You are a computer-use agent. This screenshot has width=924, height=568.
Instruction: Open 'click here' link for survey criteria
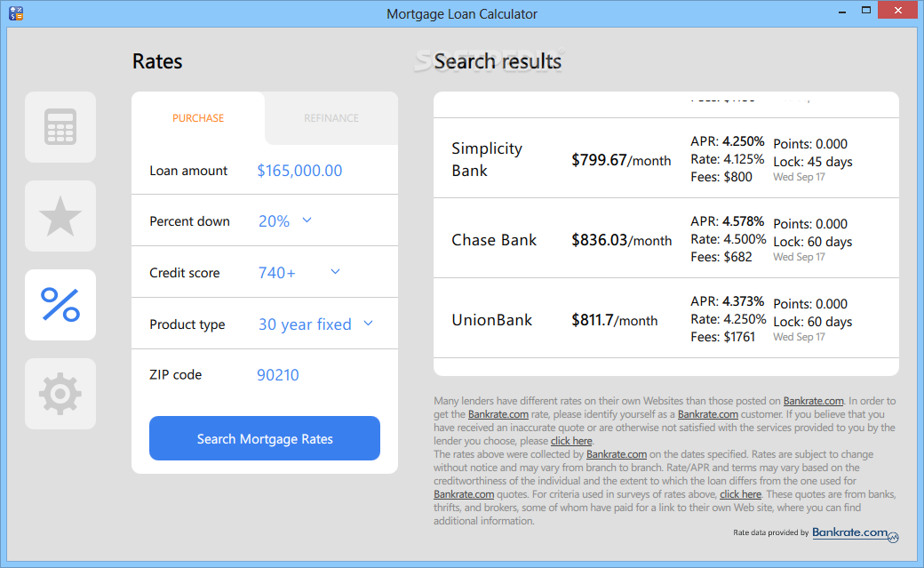tap(740, 494)
